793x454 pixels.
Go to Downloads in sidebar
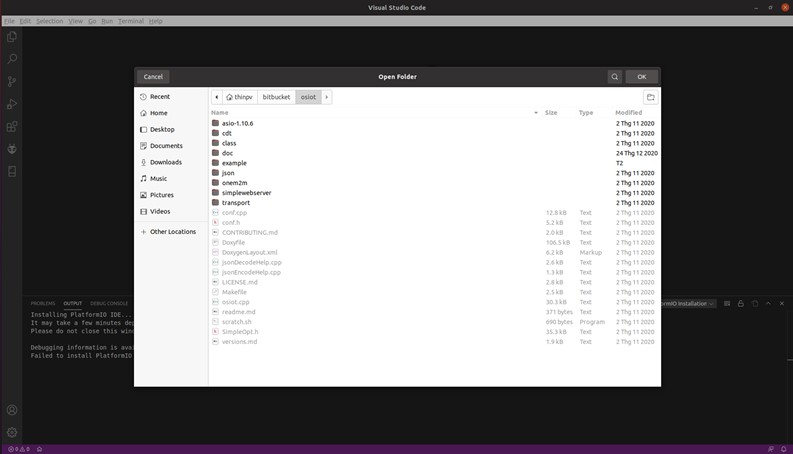click(171, 162)
